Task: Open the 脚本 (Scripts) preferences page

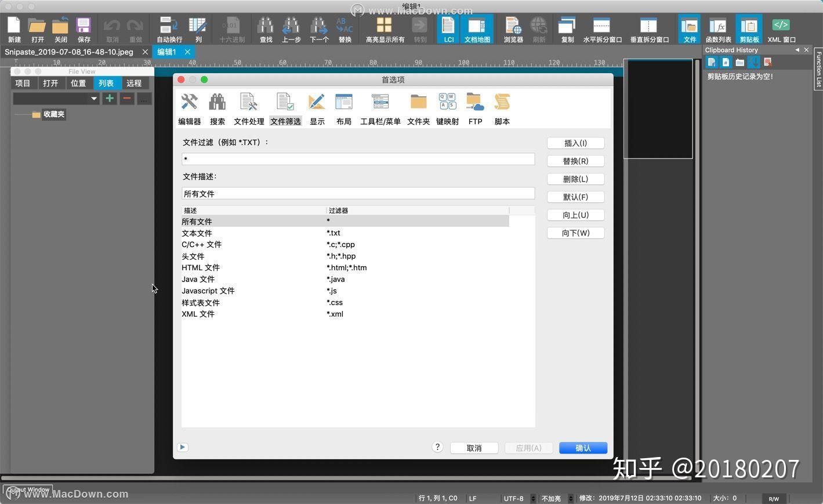Action: 501,107
